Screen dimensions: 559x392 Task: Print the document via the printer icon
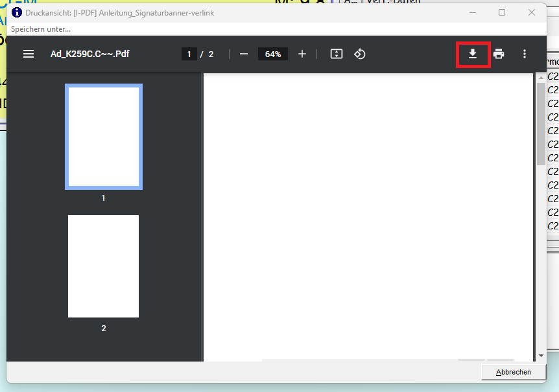pos(499,54)
